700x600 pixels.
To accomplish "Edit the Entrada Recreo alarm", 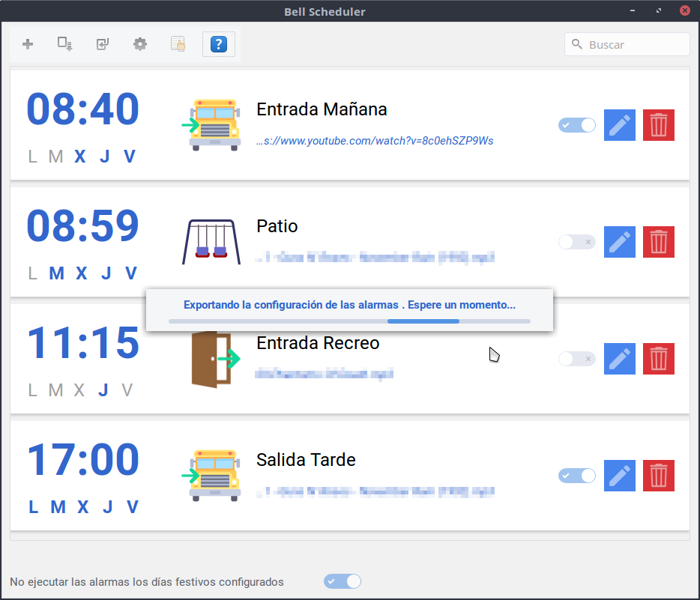I will click(x=619, y=359).
